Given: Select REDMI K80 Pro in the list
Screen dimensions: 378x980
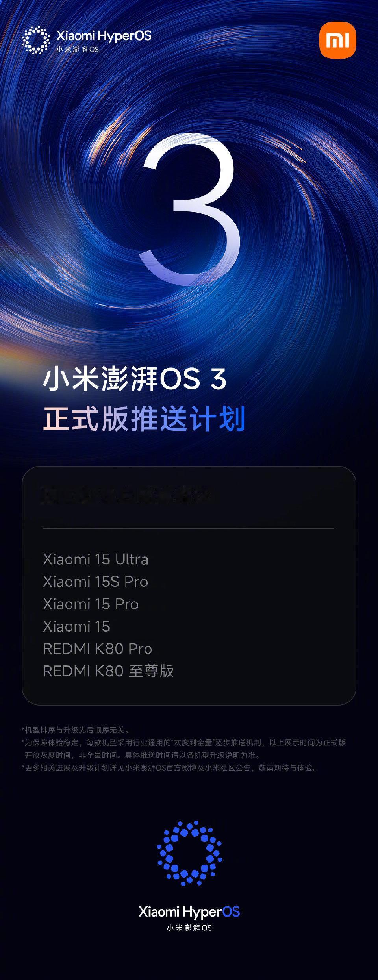Looking at the screenshot, I should [x=98, y=649].
